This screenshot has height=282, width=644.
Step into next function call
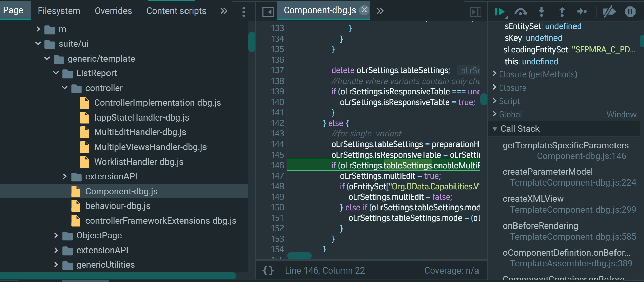541,12
